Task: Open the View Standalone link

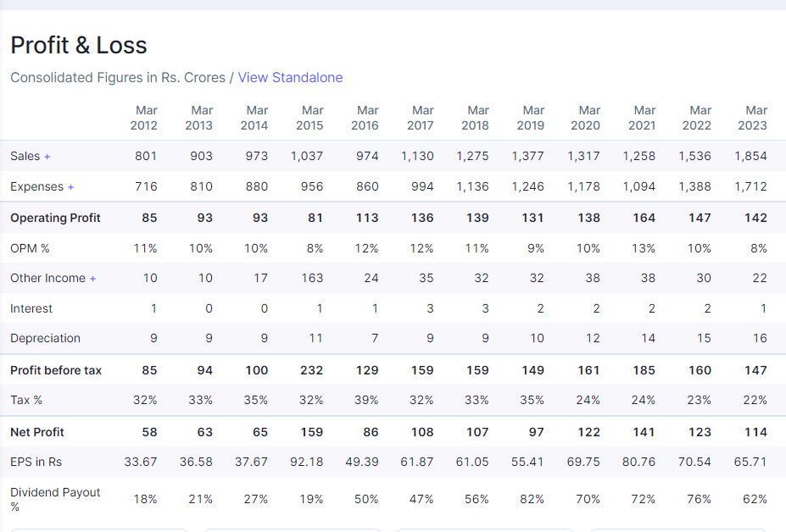Action: [x=290, y=77]
